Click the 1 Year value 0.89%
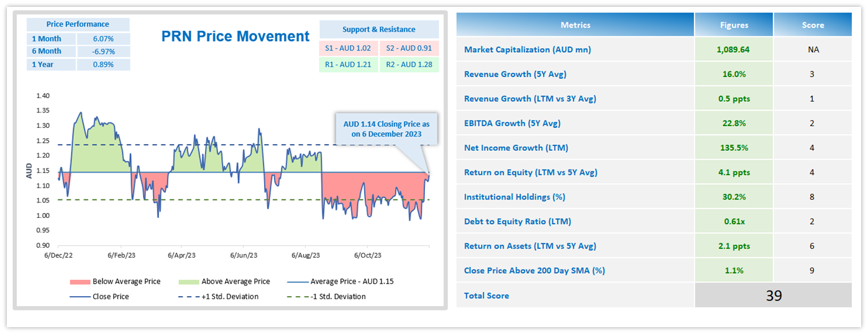 103,65
